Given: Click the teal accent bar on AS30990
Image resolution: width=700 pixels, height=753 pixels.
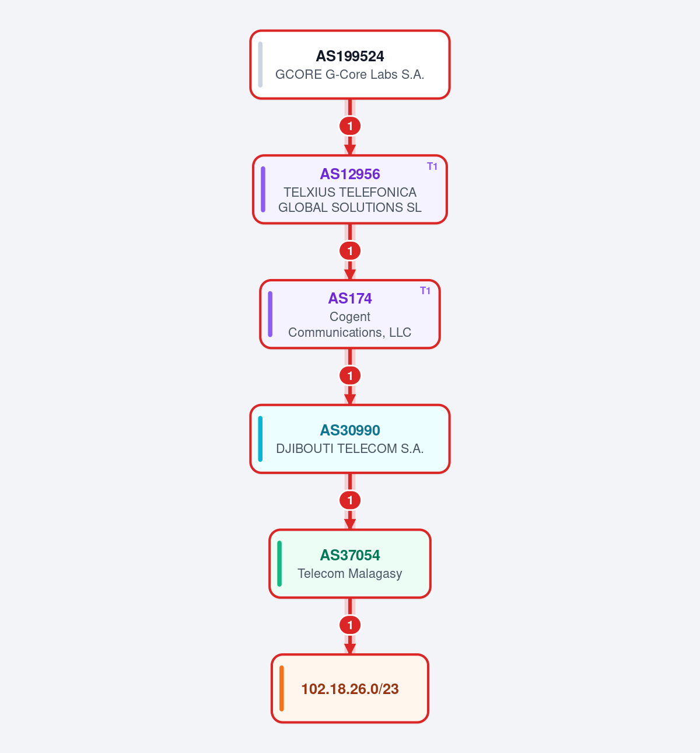Looking at the screenshot, I should 260,439.
